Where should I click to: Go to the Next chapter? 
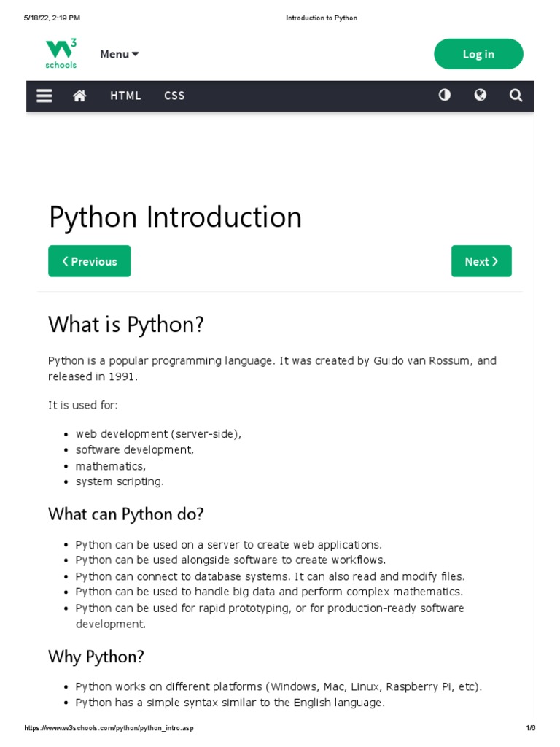[x=481, y=261]
